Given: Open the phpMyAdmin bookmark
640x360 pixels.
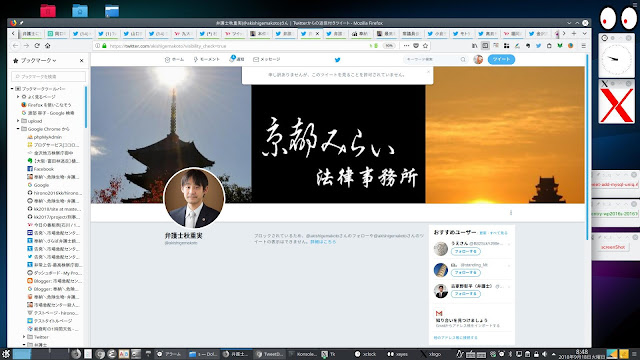Looking at the screenshot, I should tap(47, 137).
